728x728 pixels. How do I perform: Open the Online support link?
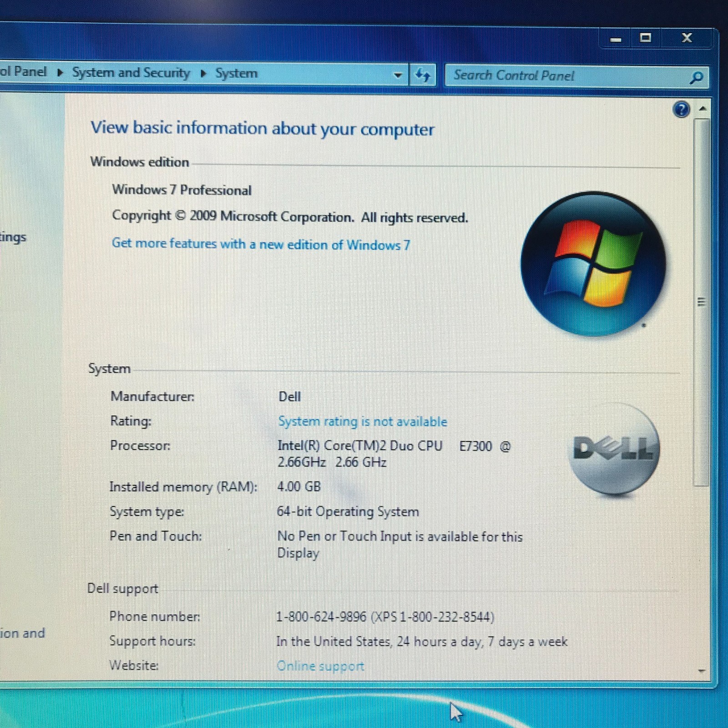(x=320, y=666)
